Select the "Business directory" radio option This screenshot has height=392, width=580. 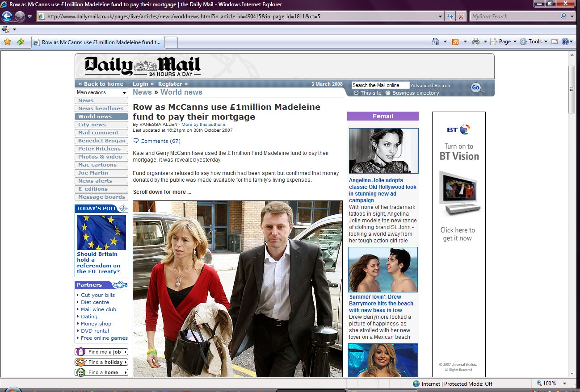[x=388, y=93]
